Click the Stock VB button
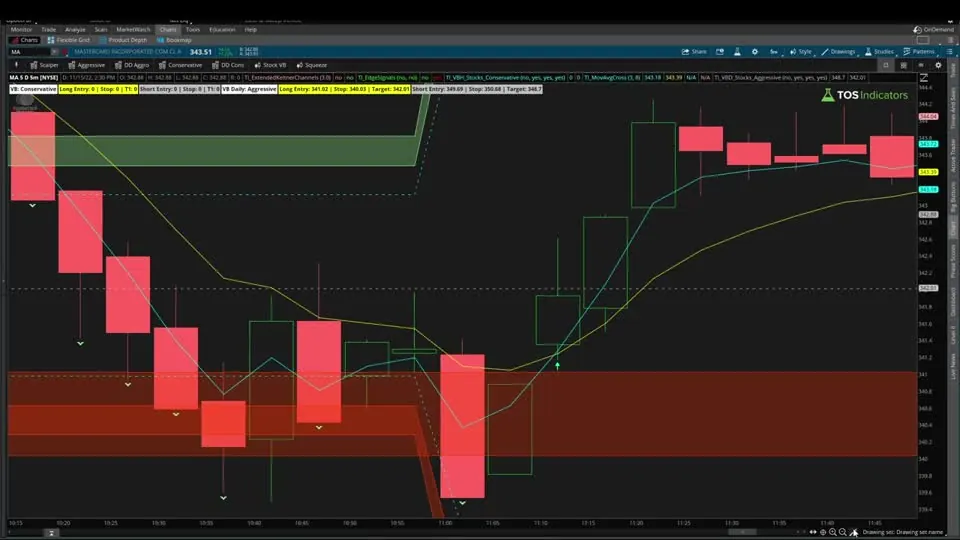This screenshot has width=960, height=540. (x=270, y=65)
